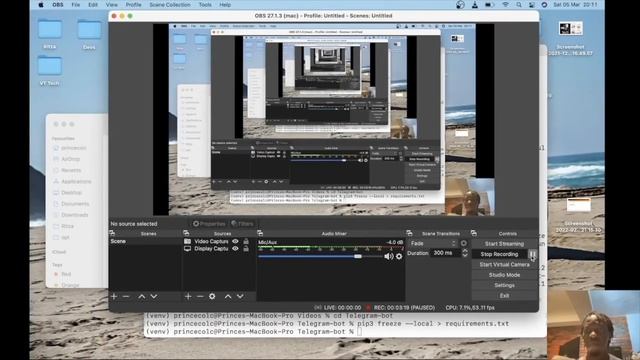Open Control Center in menu bar
Screen dimensions: 640x360
531,5
